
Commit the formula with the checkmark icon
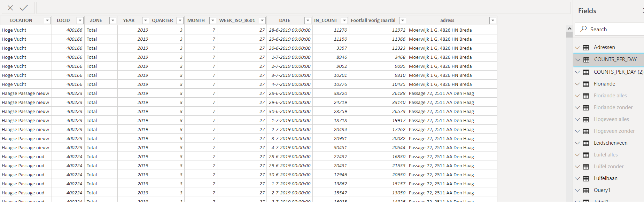[24, 8]
